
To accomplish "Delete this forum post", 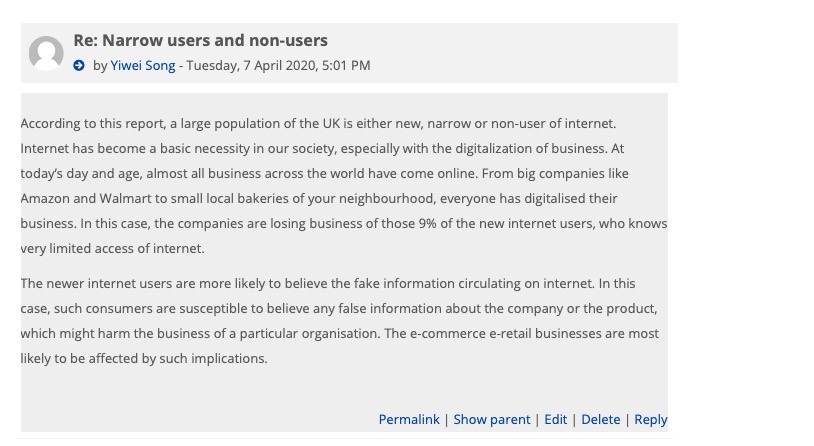I will 600,420.
